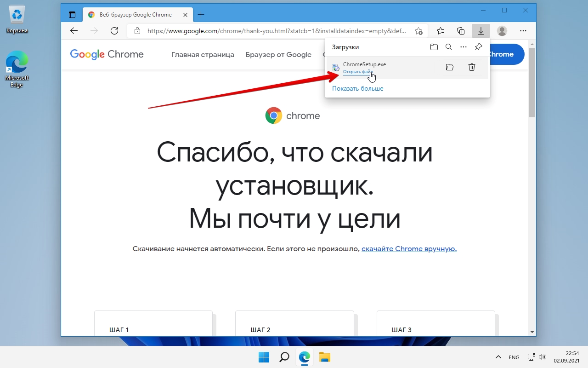Open the user profile avatar
The width and height of the screenshot is (588, 368).
click(x=502, y=31)
